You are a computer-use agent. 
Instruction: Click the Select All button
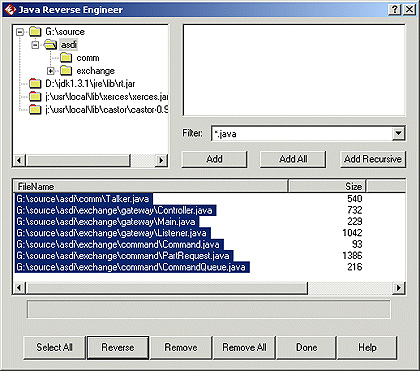click(x=55, y=347)
